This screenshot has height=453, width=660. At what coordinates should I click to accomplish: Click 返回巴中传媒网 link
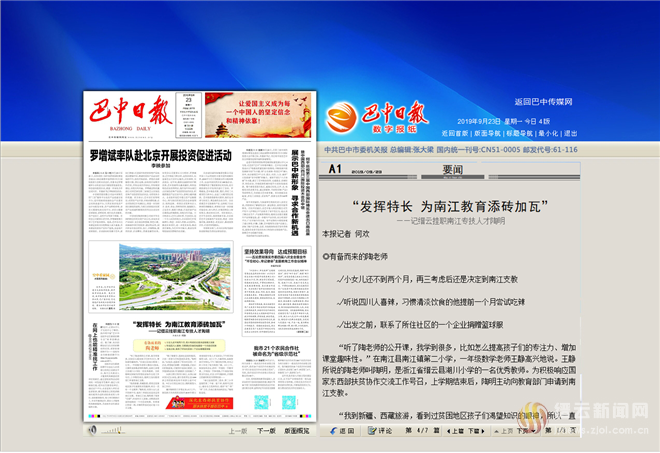543,101
